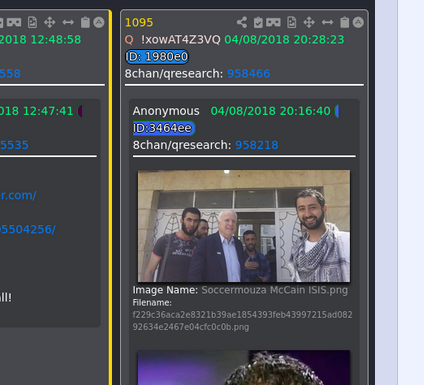The image size is (424, 385).
Task: Click the horizontal expand arrows on the left post
Action: [x=68, y=22]
